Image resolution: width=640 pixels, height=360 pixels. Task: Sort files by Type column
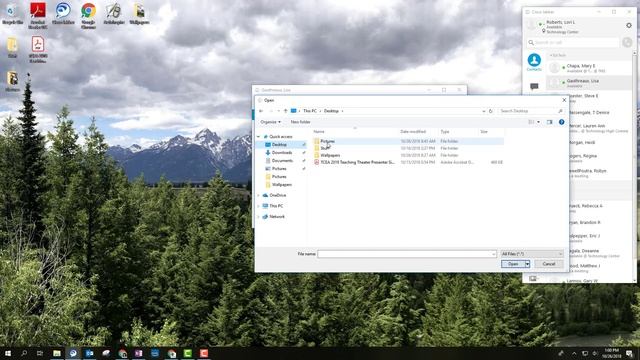point(445,132)
